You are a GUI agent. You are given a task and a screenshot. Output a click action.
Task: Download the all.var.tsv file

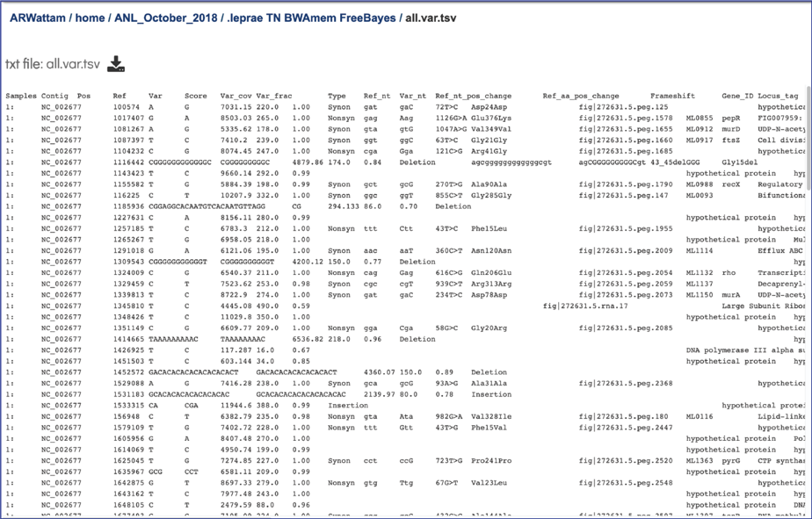click(116, 63)
